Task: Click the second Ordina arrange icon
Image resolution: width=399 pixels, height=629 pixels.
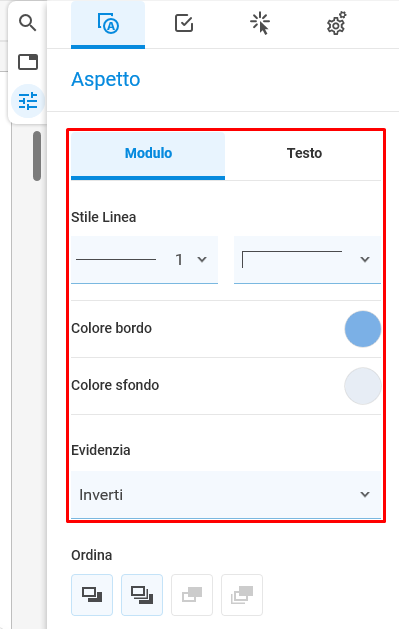Action: (142, 595)
